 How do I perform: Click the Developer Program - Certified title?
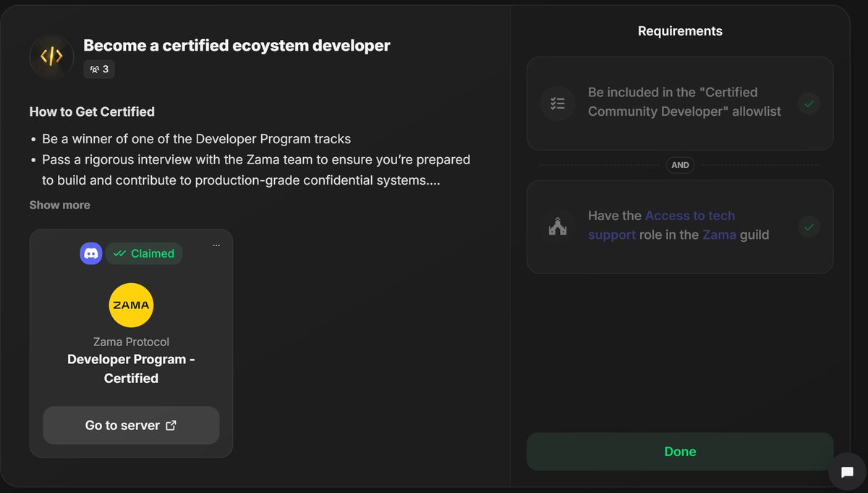(131, 368)
